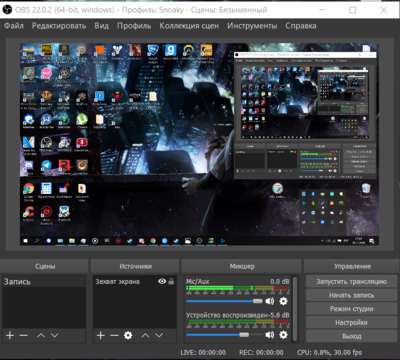Open the Справка menu
The height and width of the screenshot is (360, 400).
point(301,26)
